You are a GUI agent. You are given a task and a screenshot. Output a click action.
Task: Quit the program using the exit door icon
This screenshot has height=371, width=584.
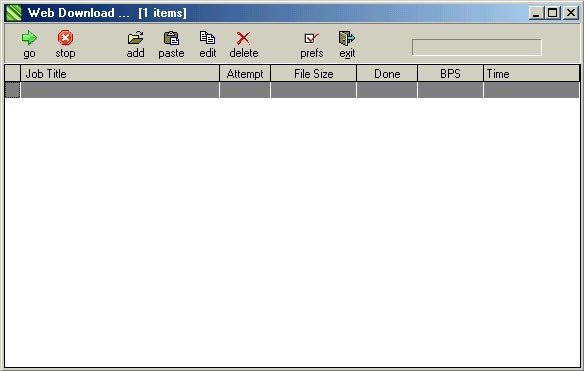pos(347,38)
